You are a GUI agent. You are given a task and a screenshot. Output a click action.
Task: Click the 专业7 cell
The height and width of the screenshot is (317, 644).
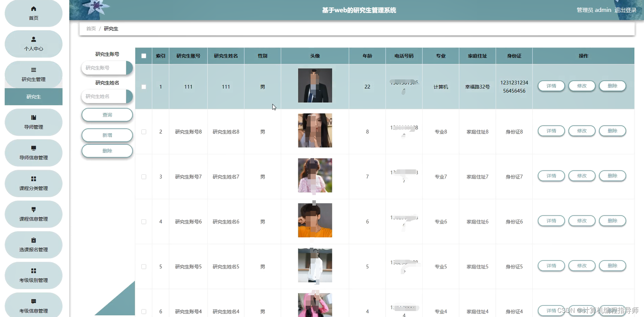(x=441, y=177)
